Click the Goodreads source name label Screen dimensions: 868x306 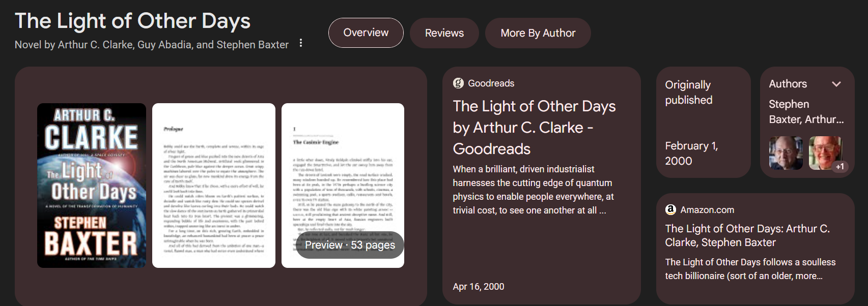(491, 83)
